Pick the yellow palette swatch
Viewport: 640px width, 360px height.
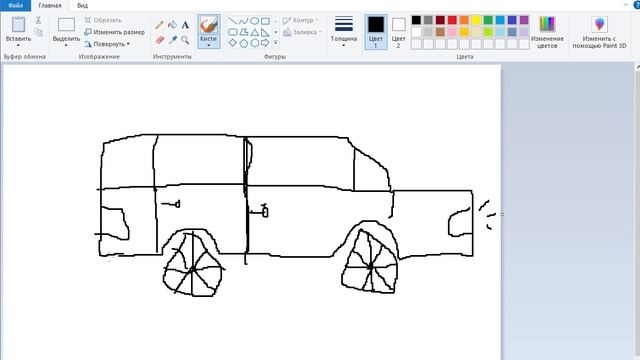pos(476,20)
